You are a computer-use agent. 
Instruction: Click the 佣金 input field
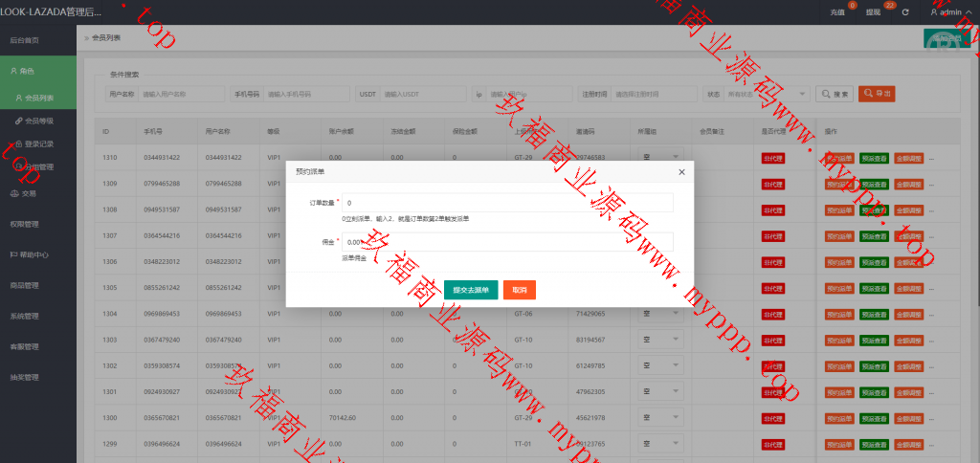507,242
